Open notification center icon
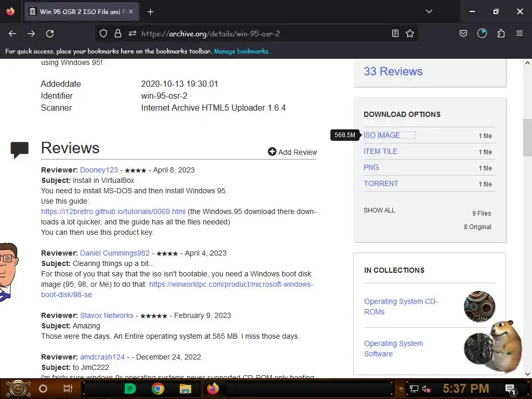 (510, 389)
